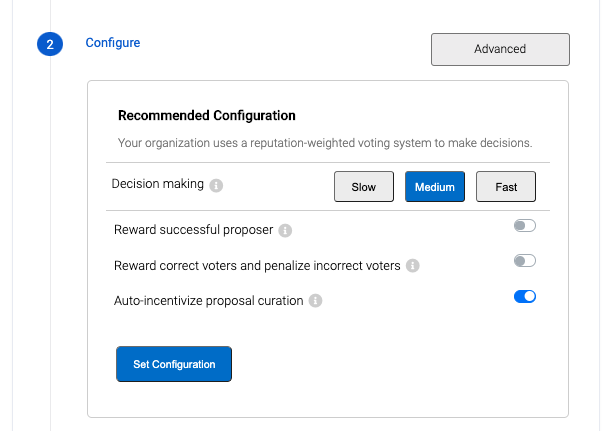Show info for Reward correct voters option
The height and width of the screenshot is (431, 609).
(413, 266)
